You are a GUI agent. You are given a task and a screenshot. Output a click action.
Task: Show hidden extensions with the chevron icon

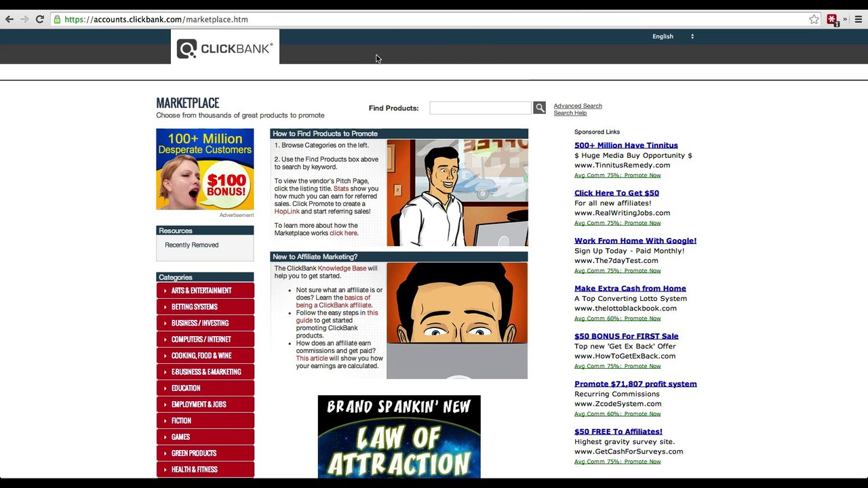[845, 19]
